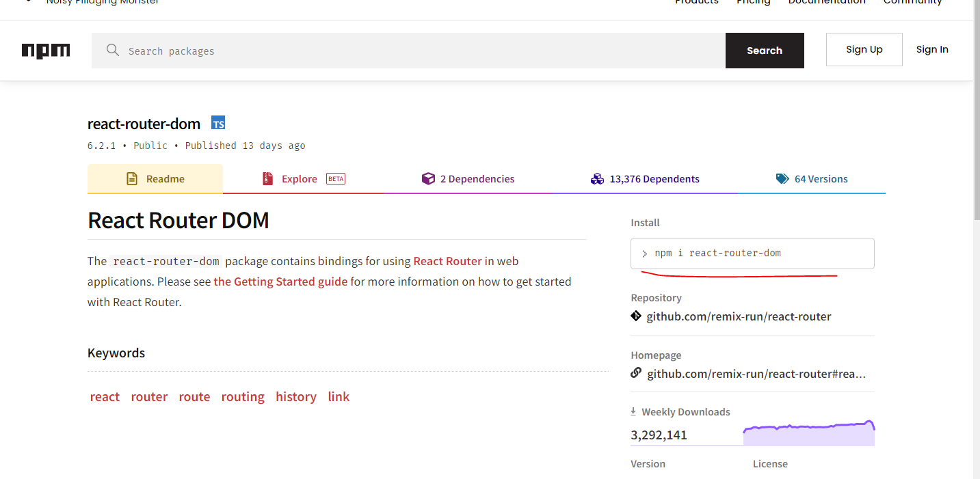Click the Repository label
Screen dimensions: 980x479
click(656, 298)
